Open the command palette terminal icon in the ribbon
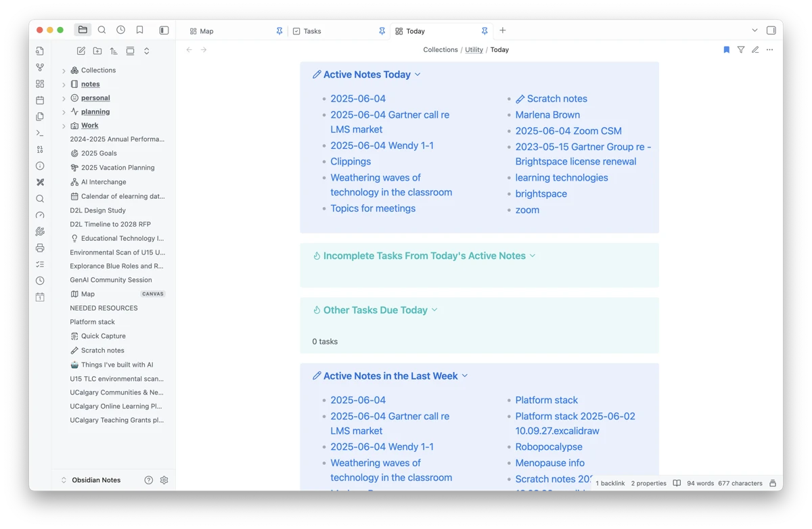The width and height of the screenshot is (812, 529). tap(40, 133)
